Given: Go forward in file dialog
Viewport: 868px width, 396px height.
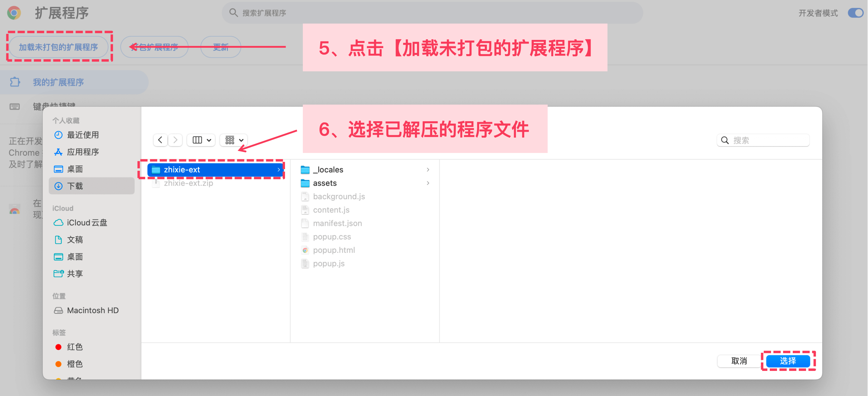Looking at the screenshot, I should [175, 140].
